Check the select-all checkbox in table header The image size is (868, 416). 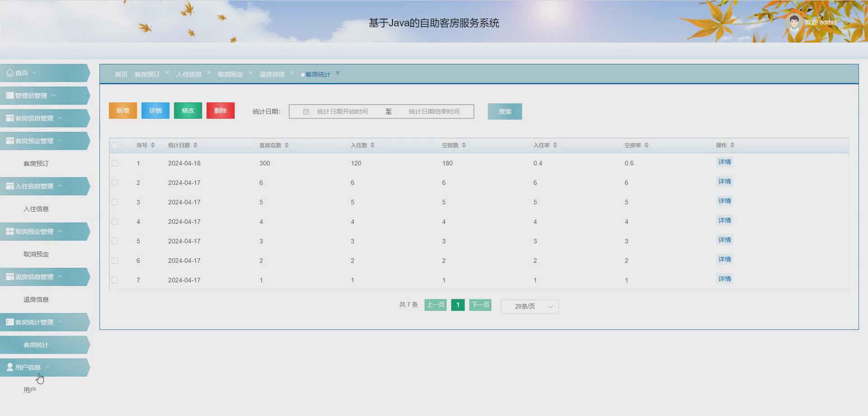tap(115, 145)
